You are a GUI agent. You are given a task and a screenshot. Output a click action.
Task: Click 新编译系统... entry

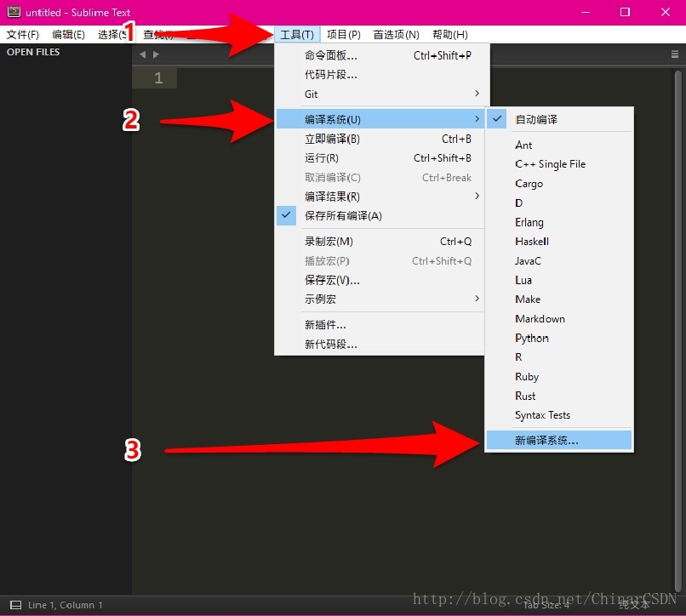559,440
